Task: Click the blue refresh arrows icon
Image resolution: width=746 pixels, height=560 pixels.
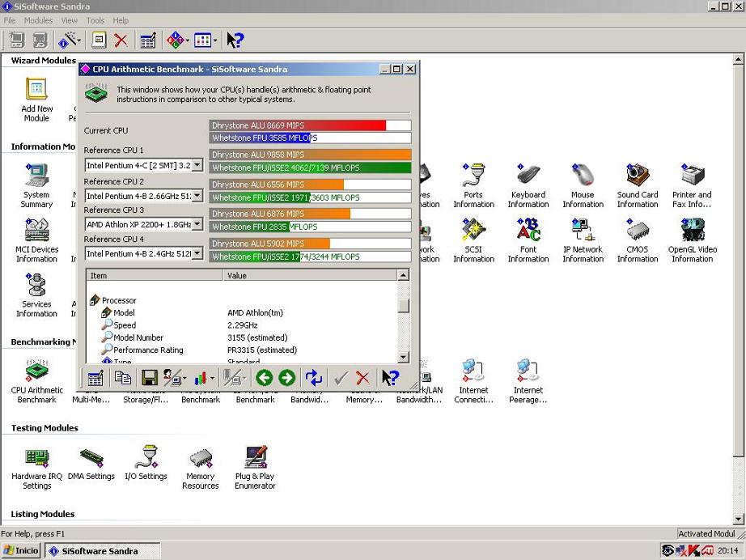Action: pyautogui.click(x=313, y=378)
